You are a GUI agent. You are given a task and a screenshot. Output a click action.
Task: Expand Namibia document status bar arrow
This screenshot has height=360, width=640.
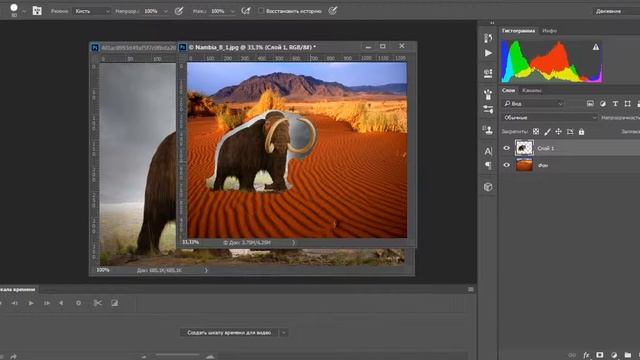tap(293, 242)
